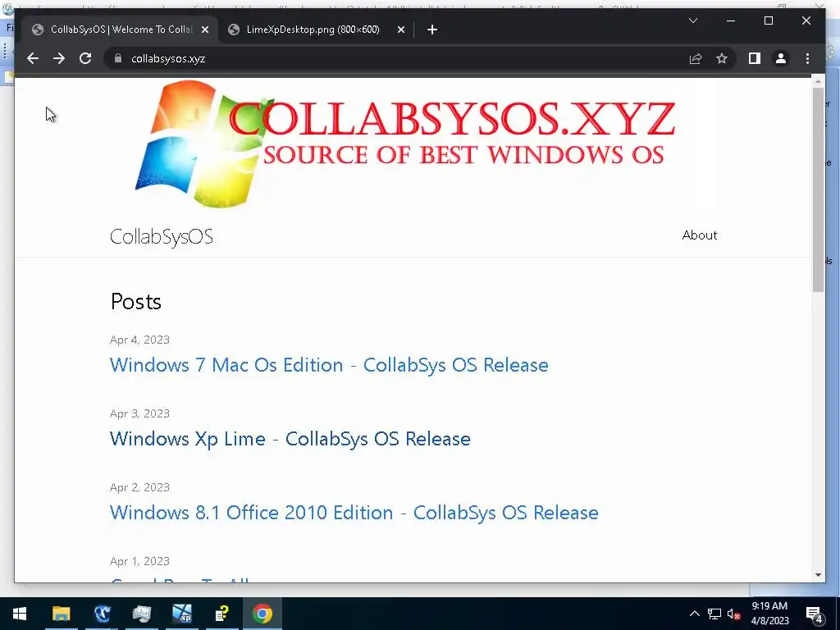The image size is (840, 630).
Task: Open Windows 8.1 Office 2010 Edition post
Action: [354, 513]
